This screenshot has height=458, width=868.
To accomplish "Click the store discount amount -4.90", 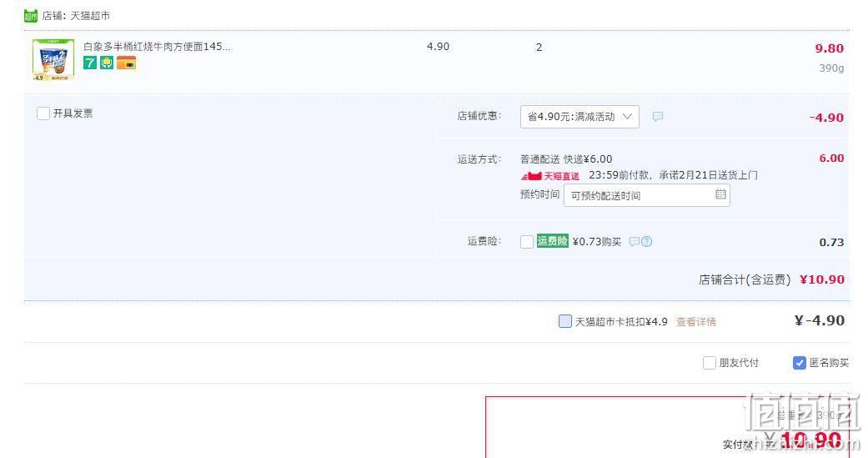I will (826, 118).
